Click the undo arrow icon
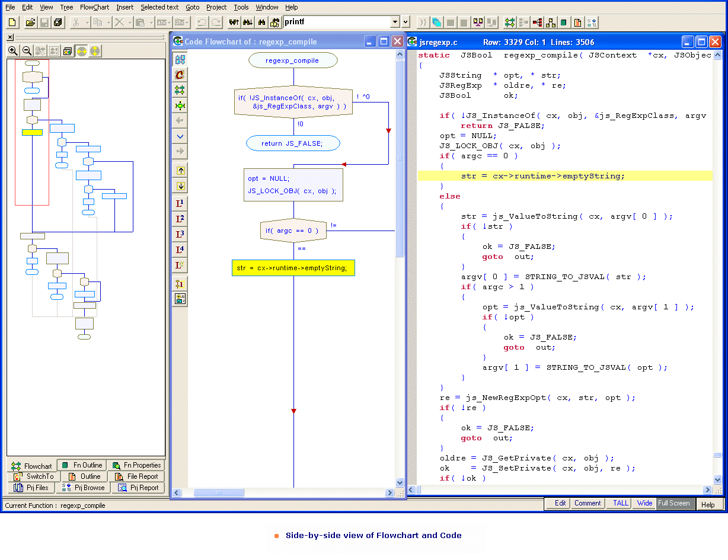The width and height of the screenshot is (728, 560). click(202, 23)
